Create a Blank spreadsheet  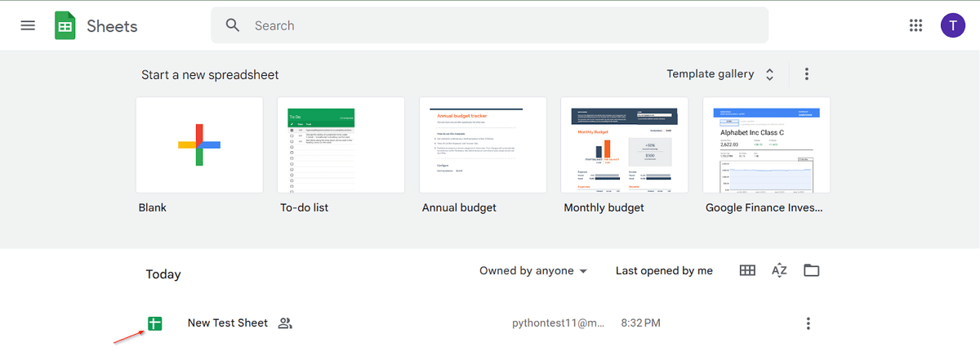(x=199, y=145)
